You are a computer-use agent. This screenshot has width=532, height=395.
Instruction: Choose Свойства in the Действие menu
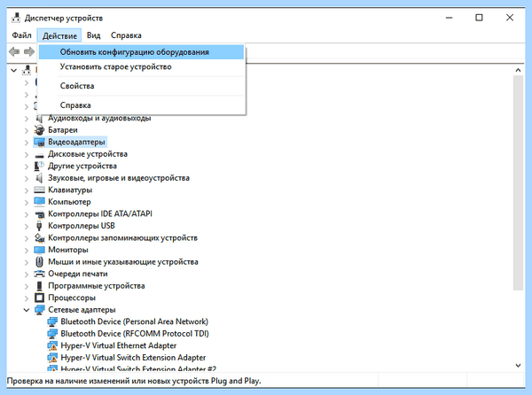[141, 86]
